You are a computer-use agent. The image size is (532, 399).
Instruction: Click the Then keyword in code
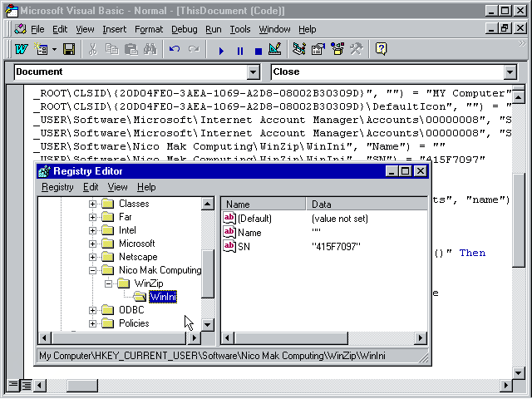472,253
